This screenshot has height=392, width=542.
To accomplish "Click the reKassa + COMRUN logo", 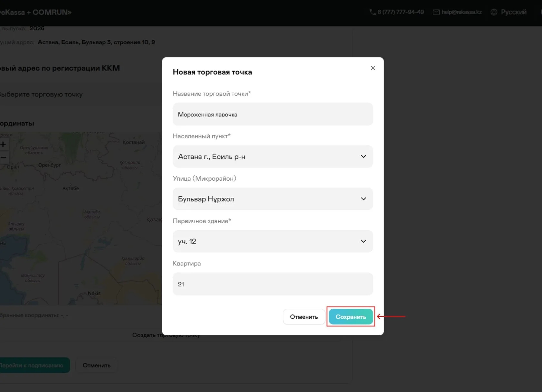I will tap(35, 12).
